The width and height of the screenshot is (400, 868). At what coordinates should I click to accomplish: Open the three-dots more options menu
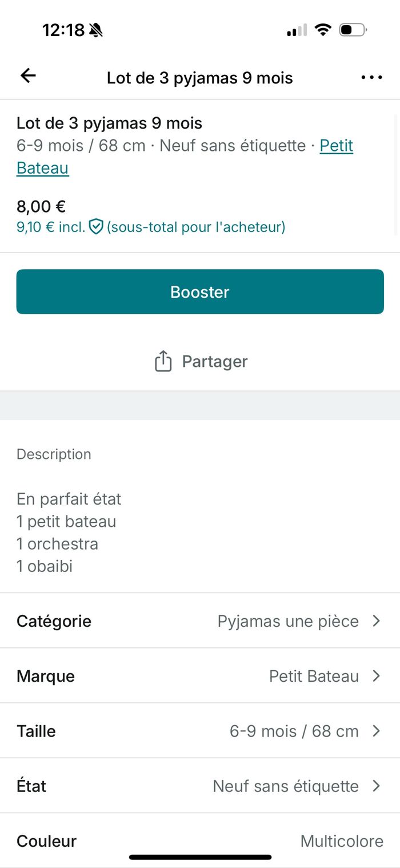371,77
